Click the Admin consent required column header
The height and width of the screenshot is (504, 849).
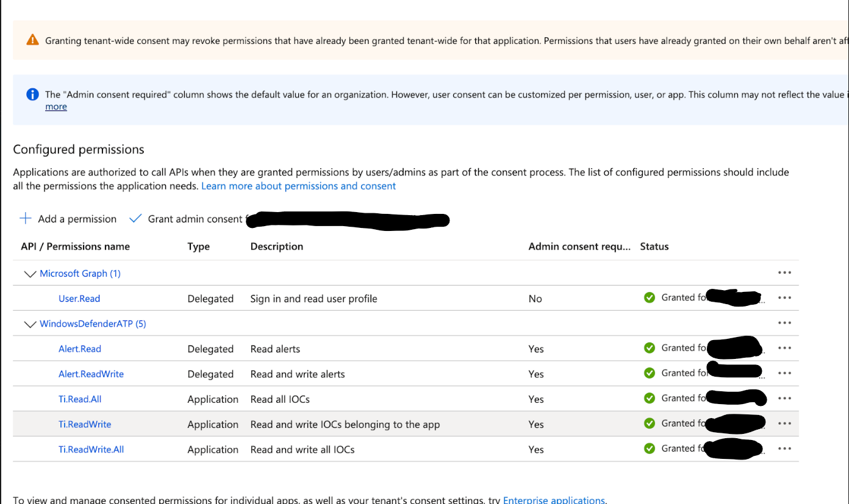click(579, 246)
